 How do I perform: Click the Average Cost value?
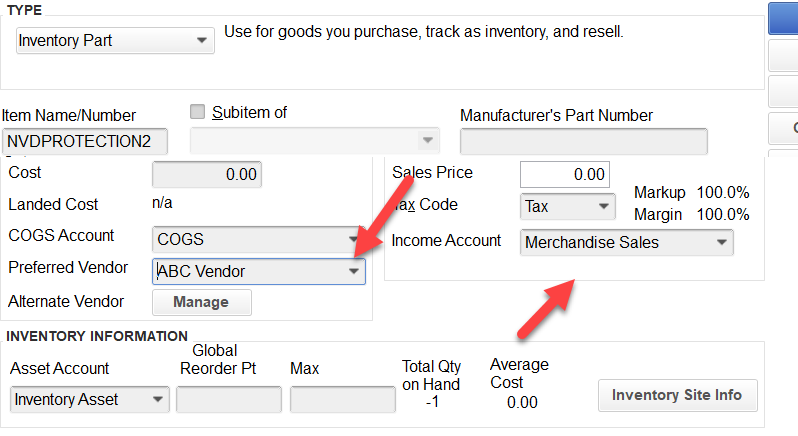tap(522, 402)
